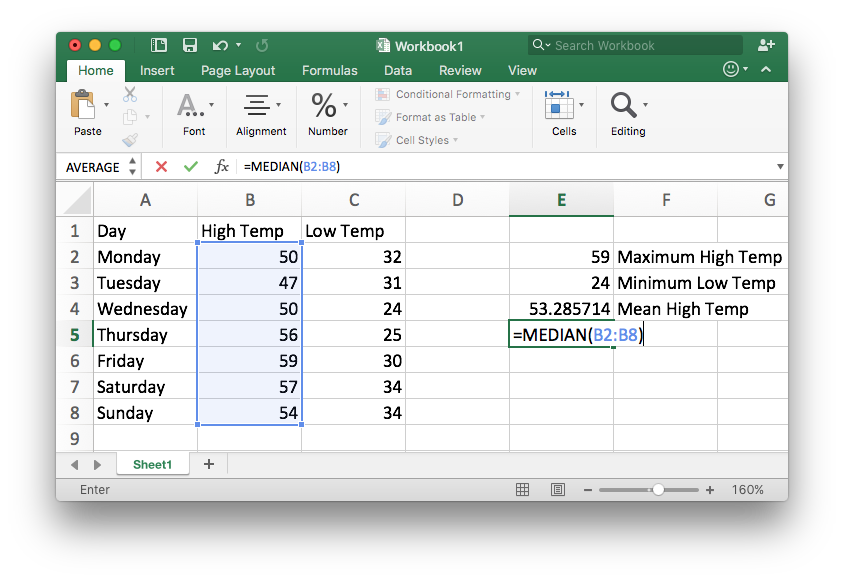Confirm formula with green checkmark
This screenshot has height=581, width=844.
click(x=190, y=167)
